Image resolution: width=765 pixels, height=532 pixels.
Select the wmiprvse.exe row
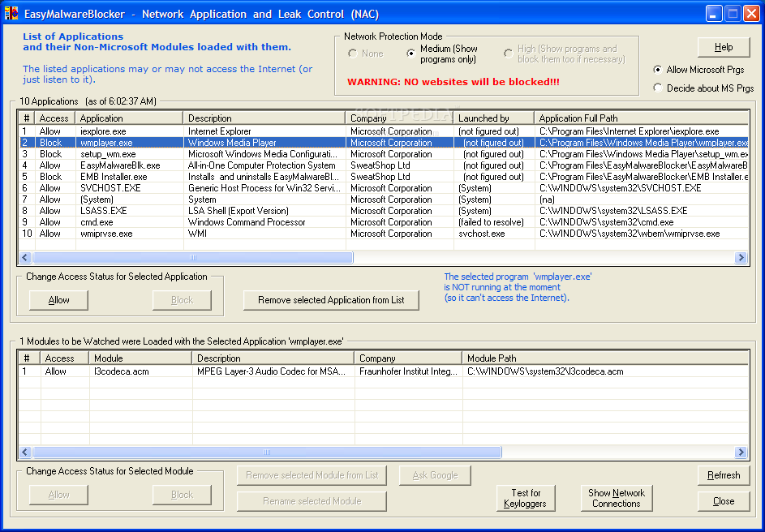click(384, 234)
